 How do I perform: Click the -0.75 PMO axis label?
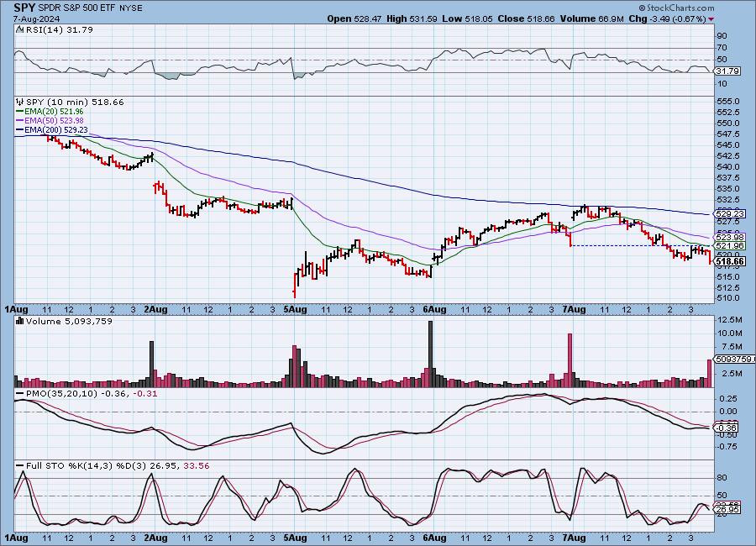(727, 447)
